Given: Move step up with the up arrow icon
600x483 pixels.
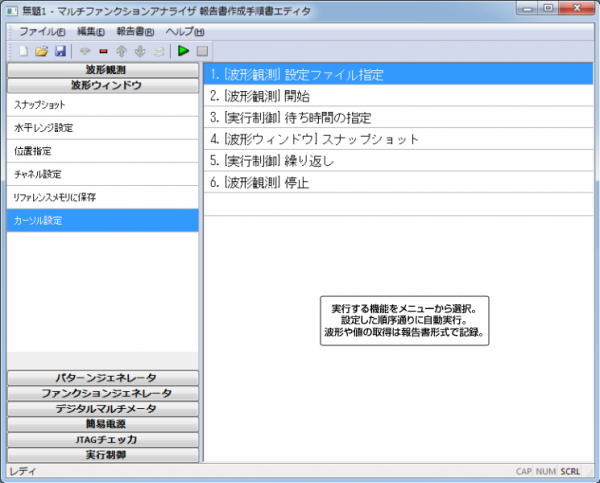Looking at the screenshot, I should (x=122, y=51).
